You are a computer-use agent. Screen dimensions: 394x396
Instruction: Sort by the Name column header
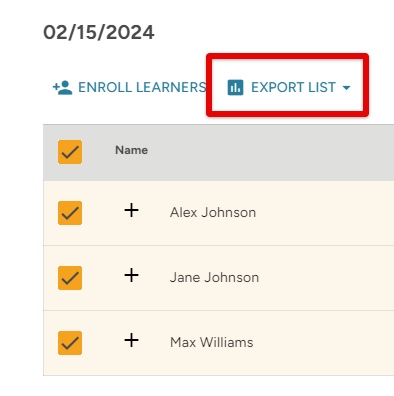click(131, 150)
